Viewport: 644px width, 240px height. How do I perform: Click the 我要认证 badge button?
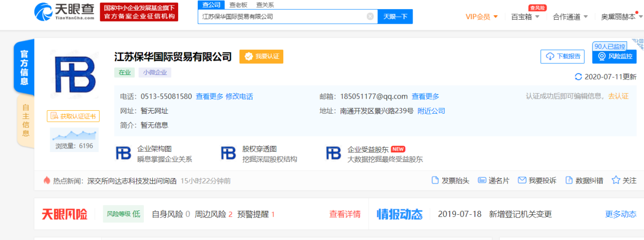tap(261, 56)
